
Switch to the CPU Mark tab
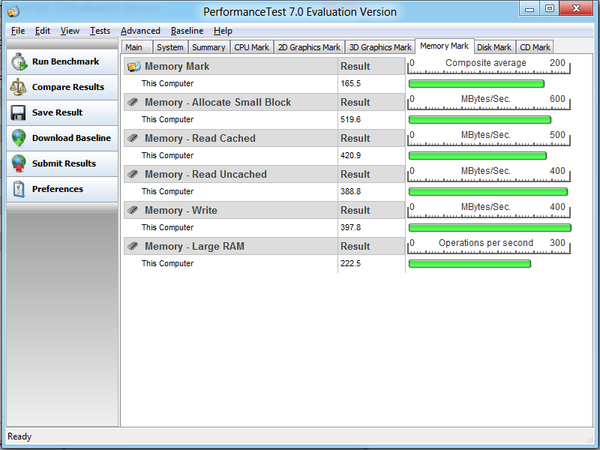(251, 47)
